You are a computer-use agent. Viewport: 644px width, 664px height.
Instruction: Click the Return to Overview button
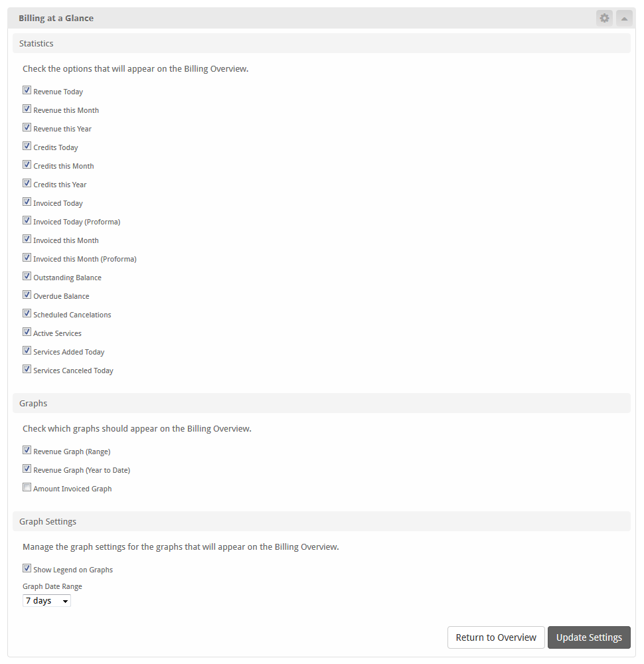[x=496, y=637]
